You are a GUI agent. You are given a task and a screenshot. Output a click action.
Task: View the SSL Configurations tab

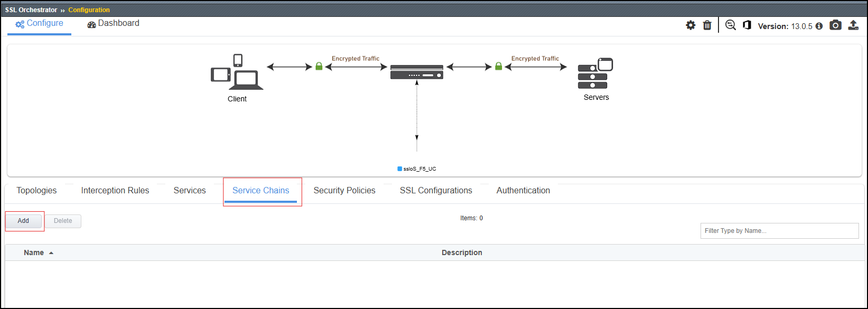436,191
